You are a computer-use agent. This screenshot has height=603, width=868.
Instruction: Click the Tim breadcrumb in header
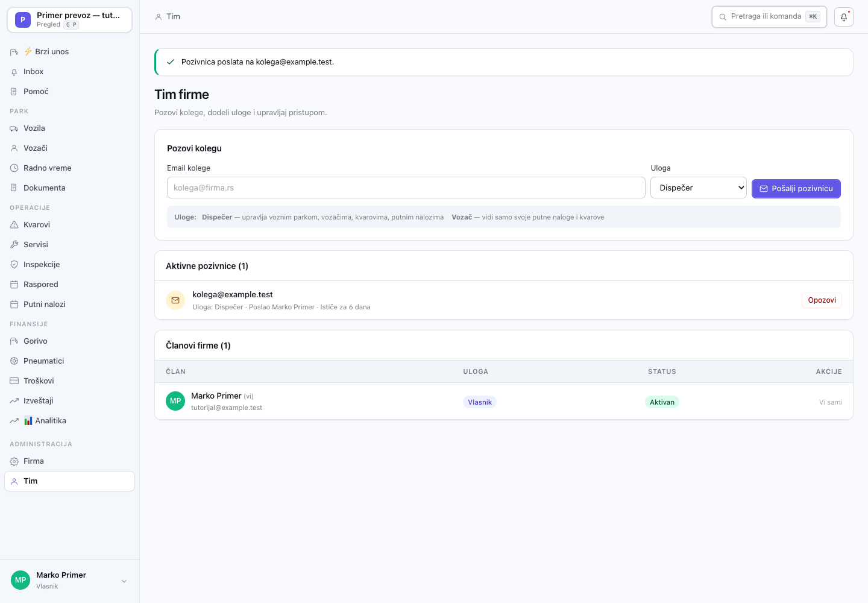173,17
